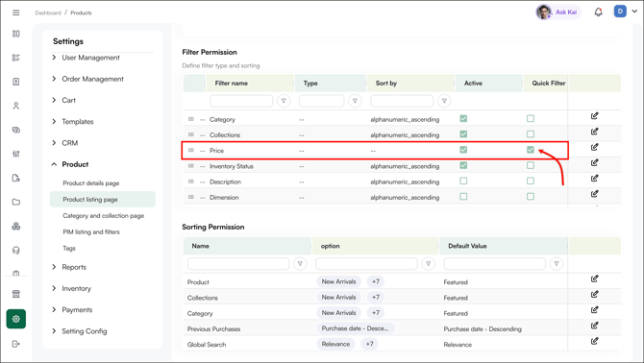
Task: Edit the Dimension filter row
Action: click(594, 194)
